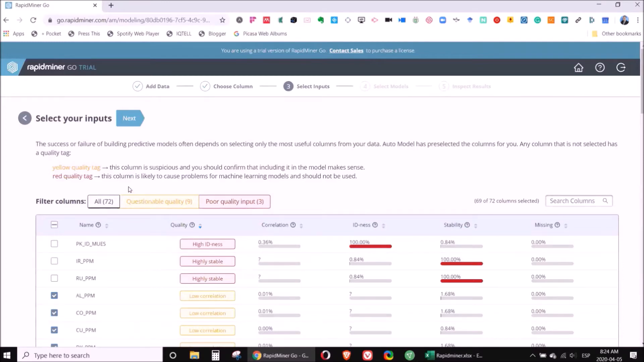Open help tooltip beside Stability column
The image size is (644, 362).
(x=467, y=225)
